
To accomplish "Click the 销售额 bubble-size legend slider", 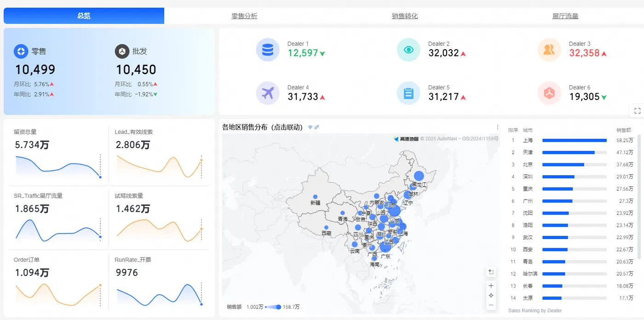I will (273, 307).
